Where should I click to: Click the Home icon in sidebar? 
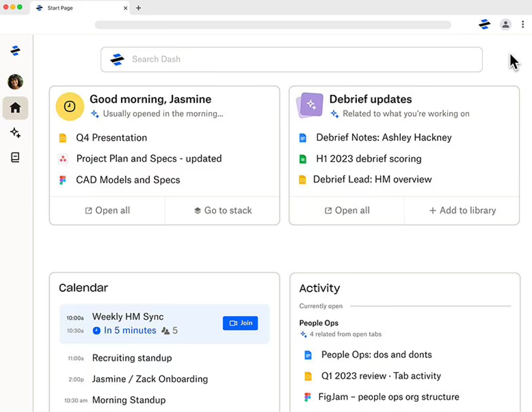(x=15, y=108)
